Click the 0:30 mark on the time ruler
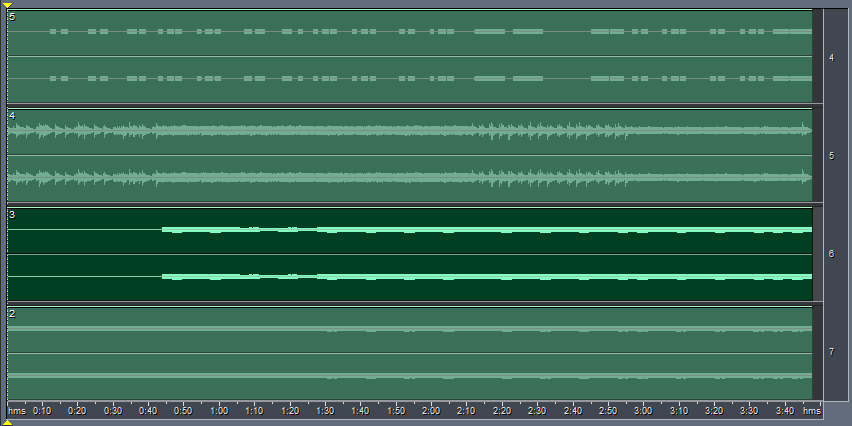 113,410
